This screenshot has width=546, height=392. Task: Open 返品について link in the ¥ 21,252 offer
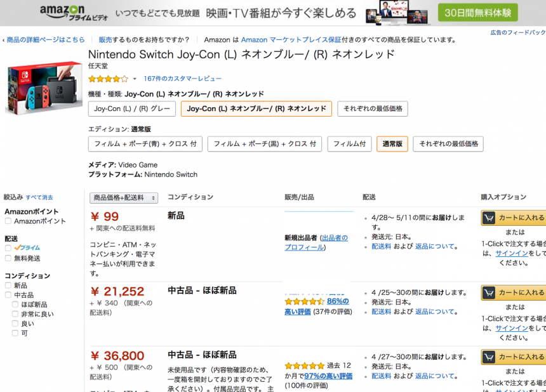[x=435, y=312]
